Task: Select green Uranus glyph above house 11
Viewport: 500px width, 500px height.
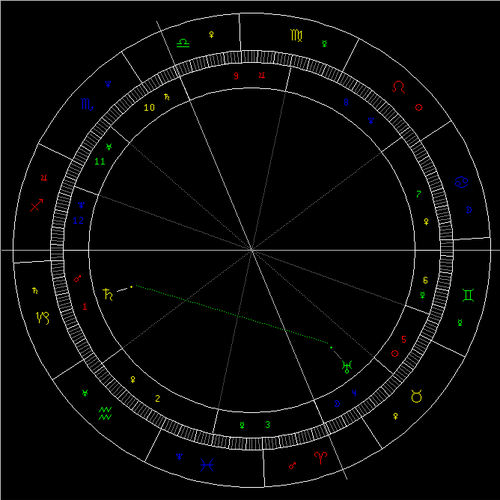Action: click(x=109, y=146)
